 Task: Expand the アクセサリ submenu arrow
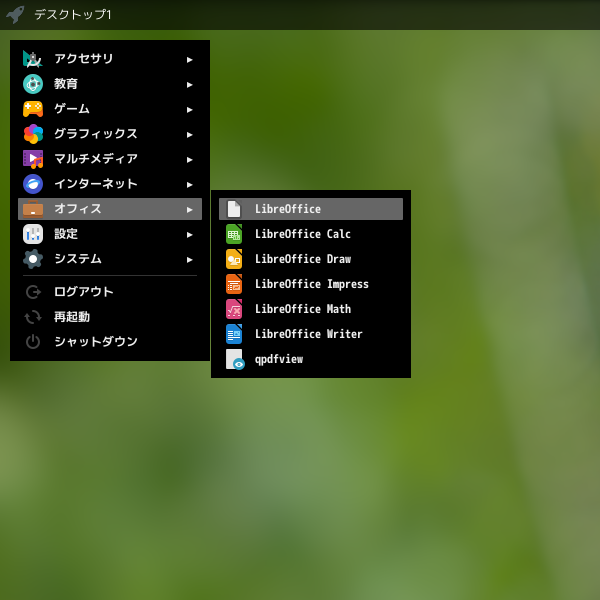[189, 60]
